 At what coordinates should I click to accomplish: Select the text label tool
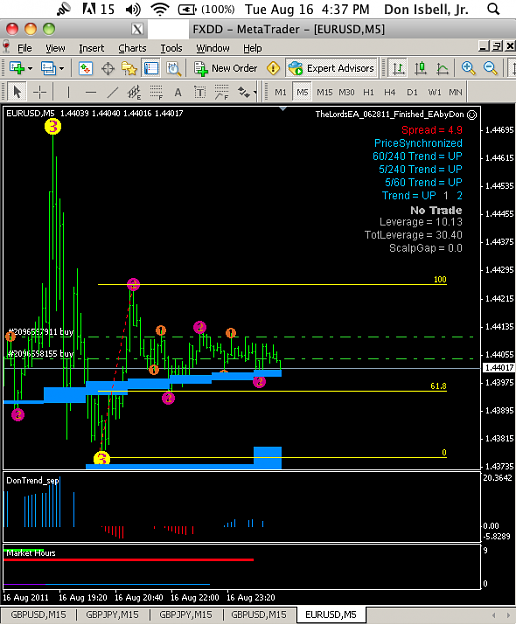tap(200, 92)
